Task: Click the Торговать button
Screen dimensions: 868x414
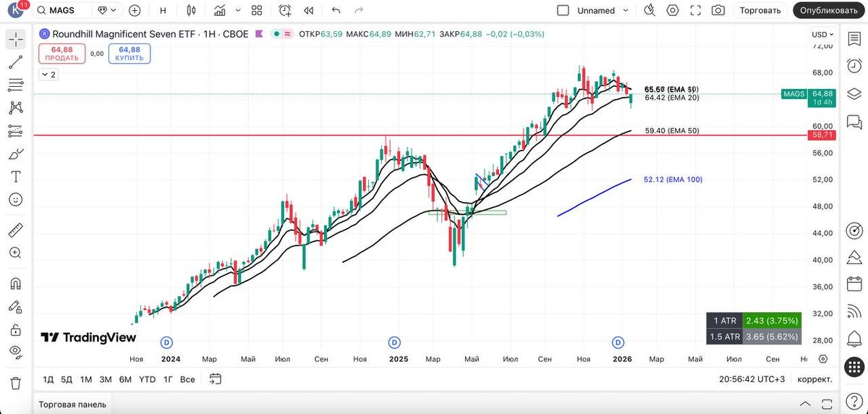Action: point(760,10)
